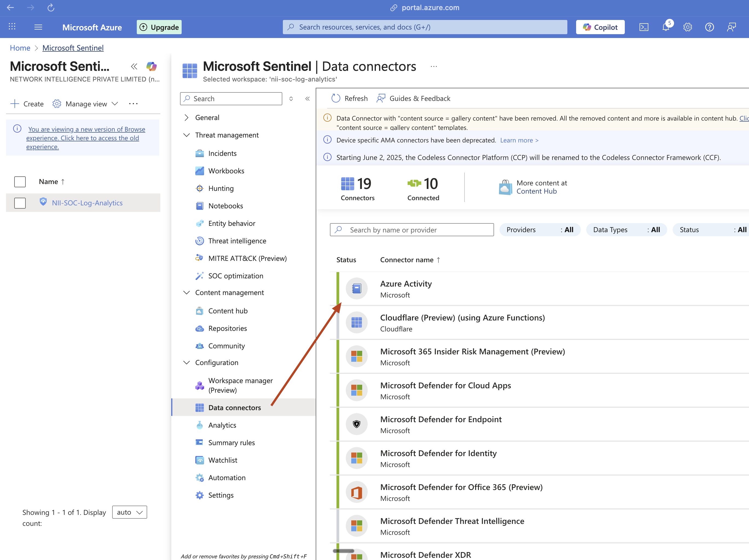Open the Display count auto dropdown
Viewport: 749px width, 560px height.
tap(129, 512)
